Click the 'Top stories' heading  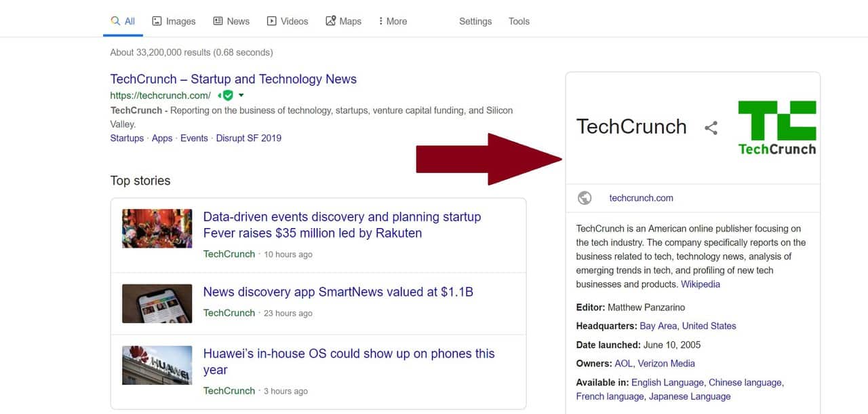(x=140, y=181)
